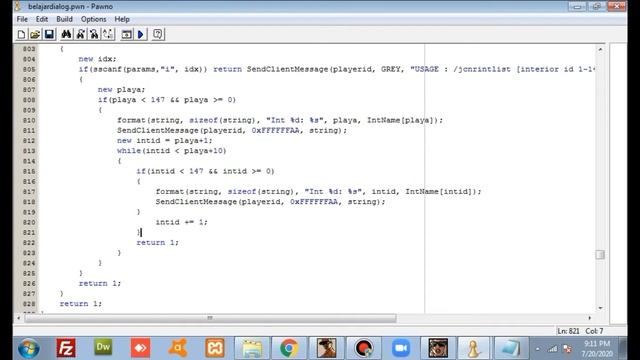Open the taskbar icon of face with sunglasses

(438, 348)
